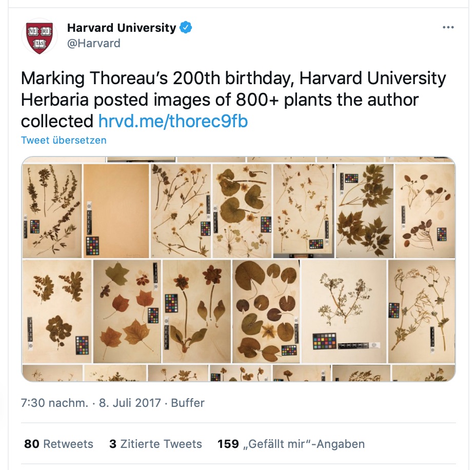Viewport: 476px width, 470px height.
Task: Click the verified account badge next to Harvard
Action: click(187, 27)
